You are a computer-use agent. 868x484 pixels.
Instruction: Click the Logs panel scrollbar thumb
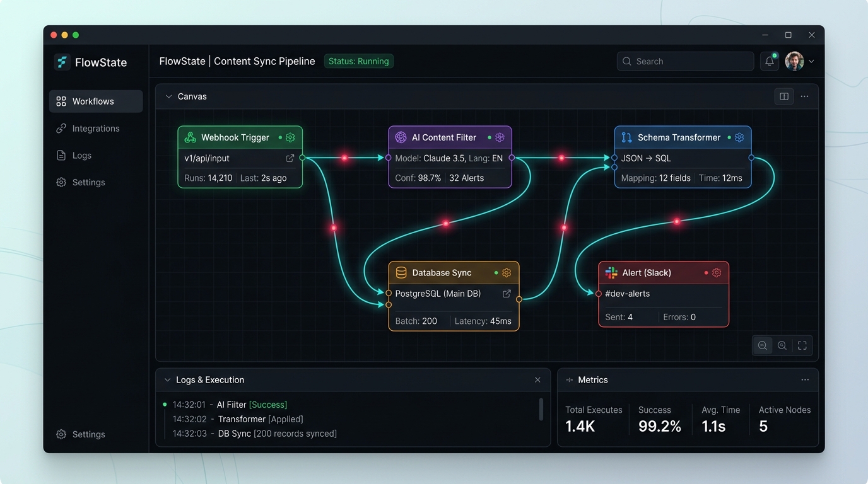[x=541, y=409]
